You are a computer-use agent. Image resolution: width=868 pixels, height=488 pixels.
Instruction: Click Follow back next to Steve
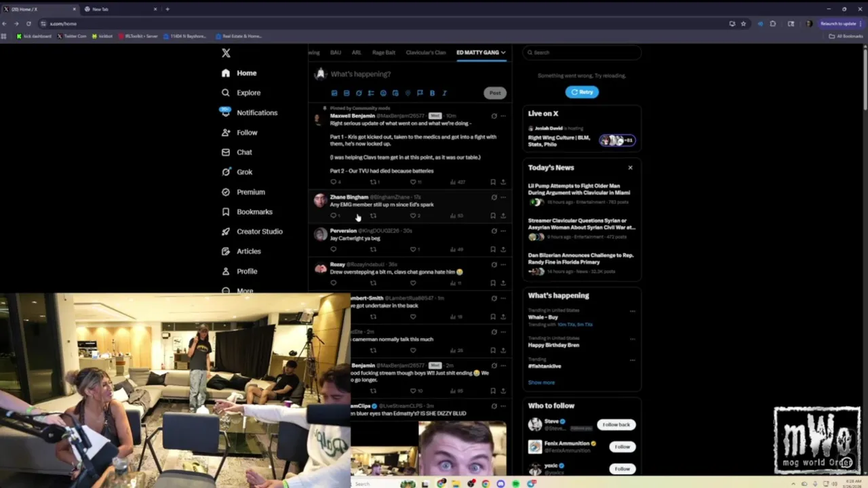[616, 425]
